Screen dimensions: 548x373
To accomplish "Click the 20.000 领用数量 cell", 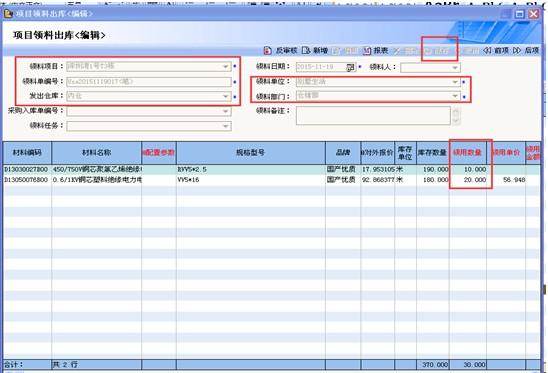I will (468, 180).
